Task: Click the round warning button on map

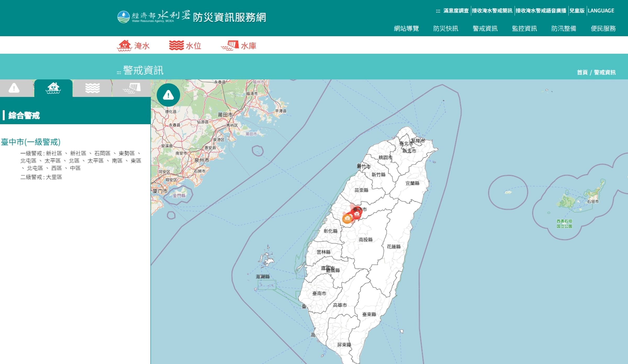Action: (x=168, y=95)
